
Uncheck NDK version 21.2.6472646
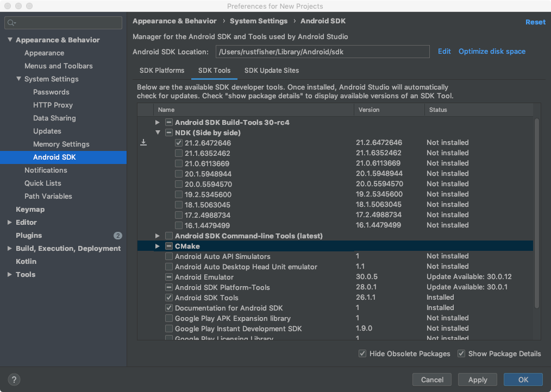click(179, 143)
